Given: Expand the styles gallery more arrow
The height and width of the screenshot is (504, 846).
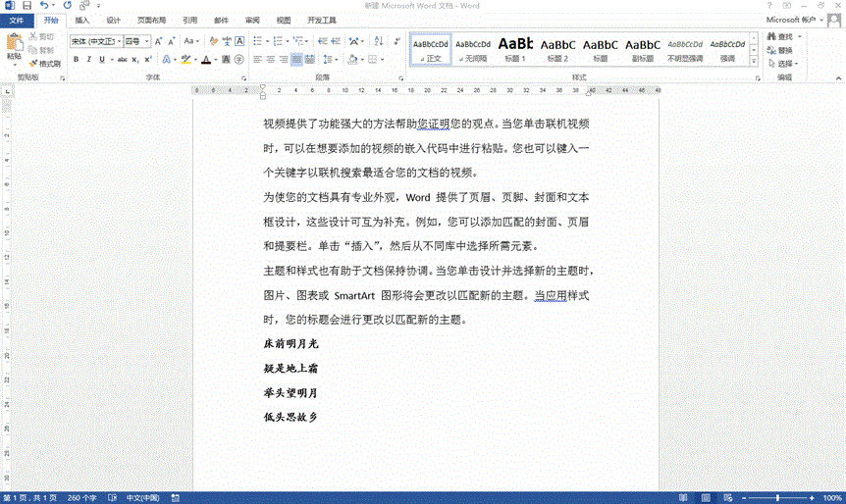Looking at the screenshot, I should click(x=756, y=62).
